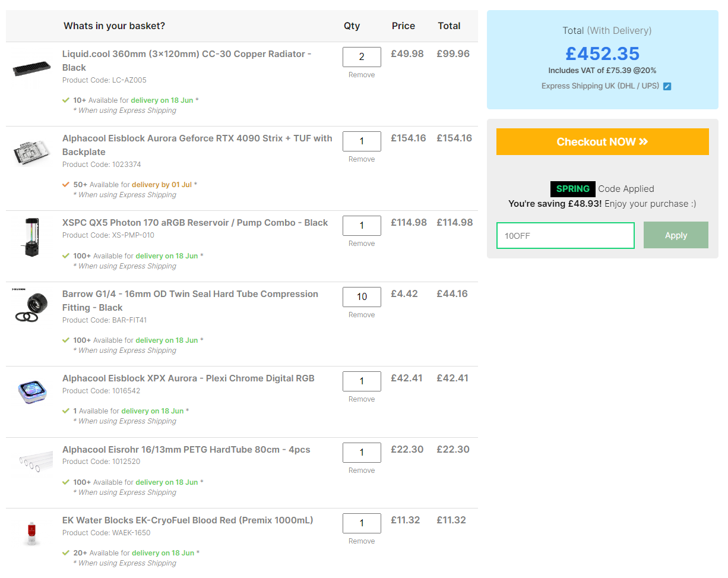Open the RTX 4090 water block product image
The image size is (728, 578).
click(31, 153)
